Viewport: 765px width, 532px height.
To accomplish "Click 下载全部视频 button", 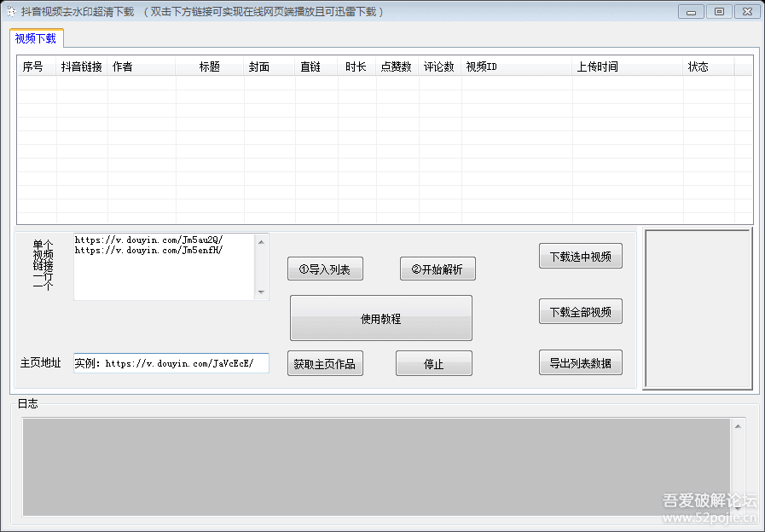I will pos(581,311).
